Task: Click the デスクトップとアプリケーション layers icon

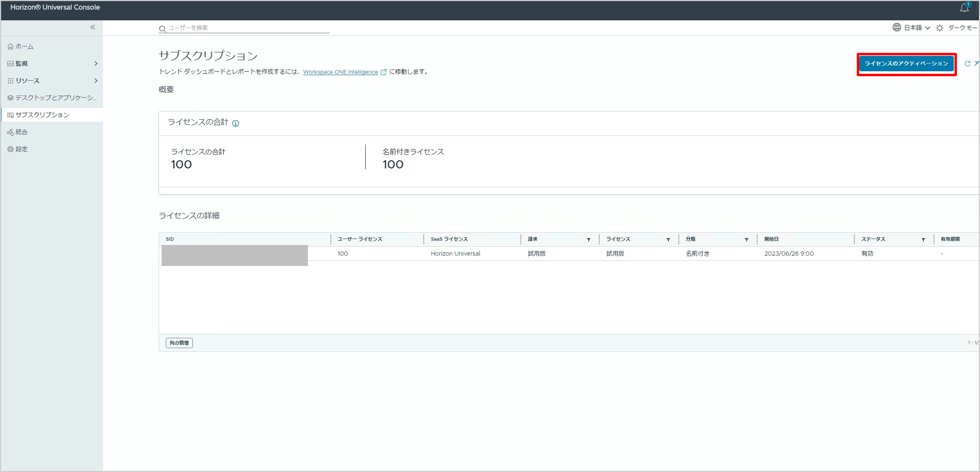Action: [x=10, y=98]
